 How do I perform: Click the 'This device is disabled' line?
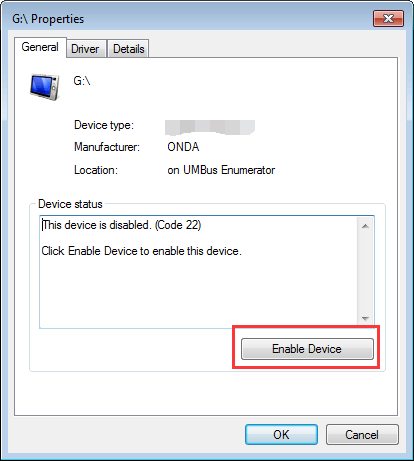click(x=122, y=225)
